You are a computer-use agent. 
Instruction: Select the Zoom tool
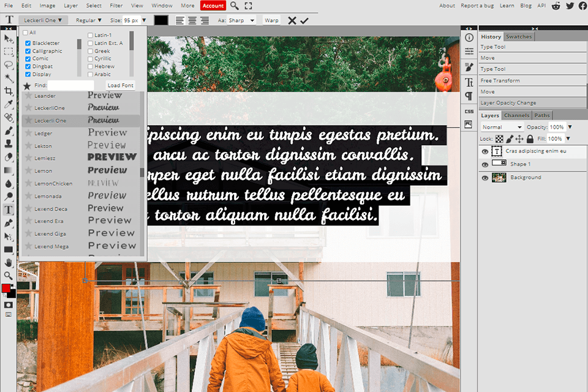[x=9, y=273]
